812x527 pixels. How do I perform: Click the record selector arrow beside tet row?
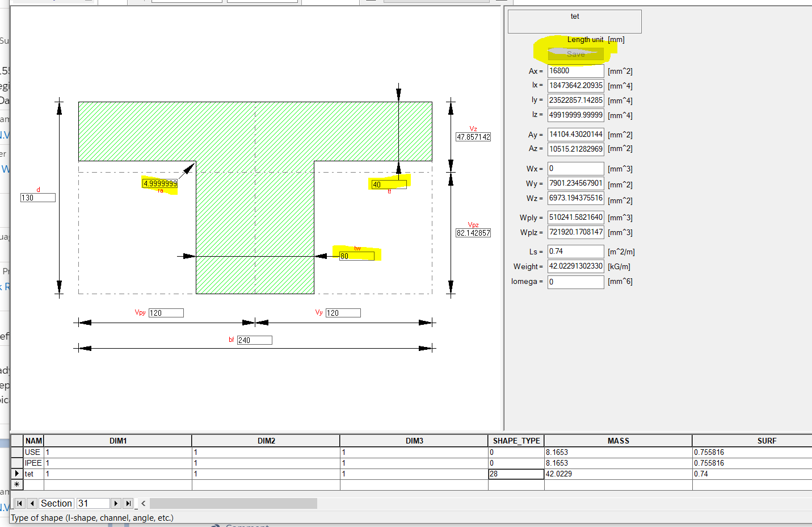point(17,474)
